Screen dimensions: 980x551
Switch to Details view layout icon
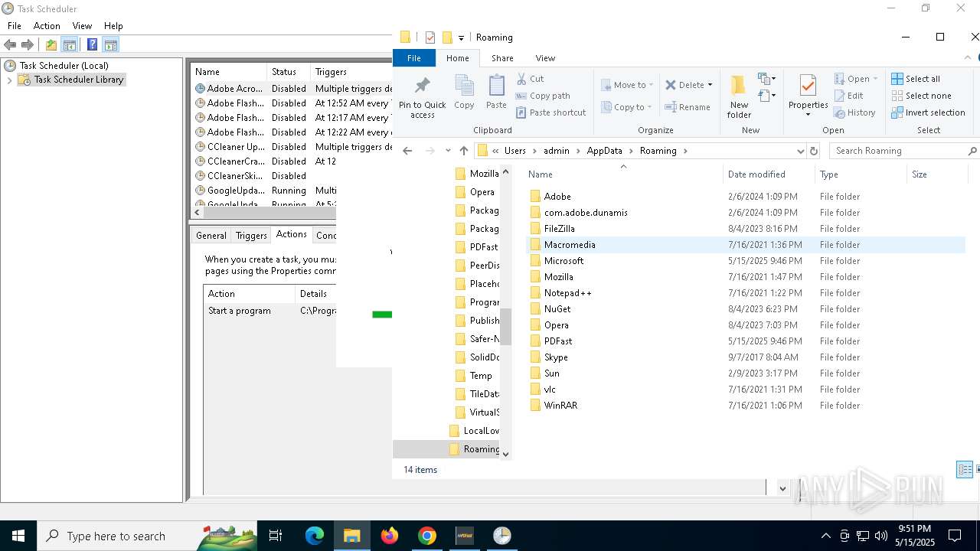coord(965,469)
